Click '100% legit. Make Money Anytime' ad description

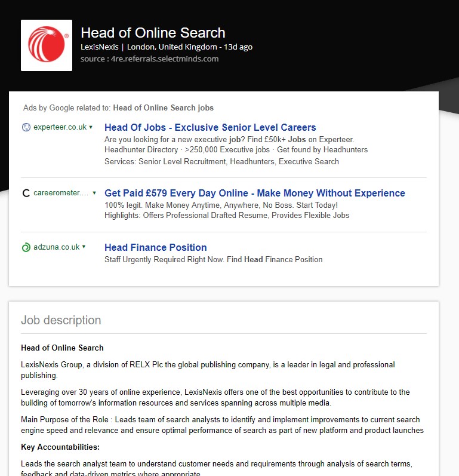tap(221, 205)
